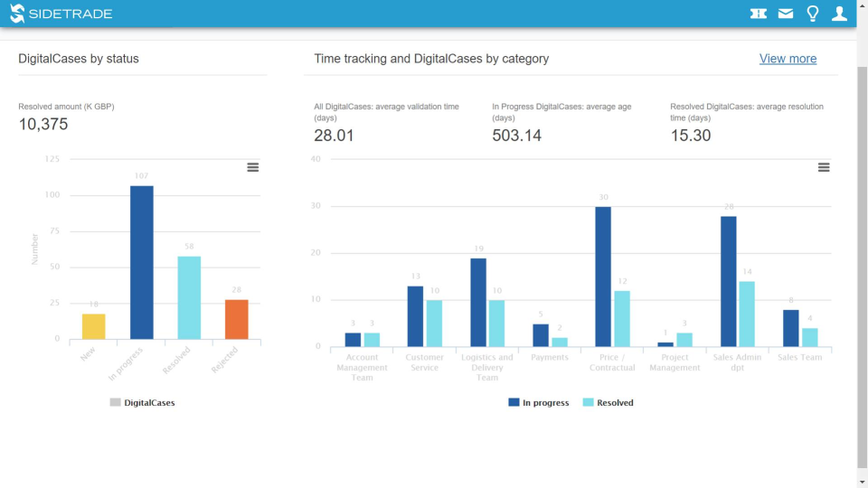Viewport: 868px width, 488px height.
Task: Click Resolved amount (K GBP) label
Action: [66, 107]
